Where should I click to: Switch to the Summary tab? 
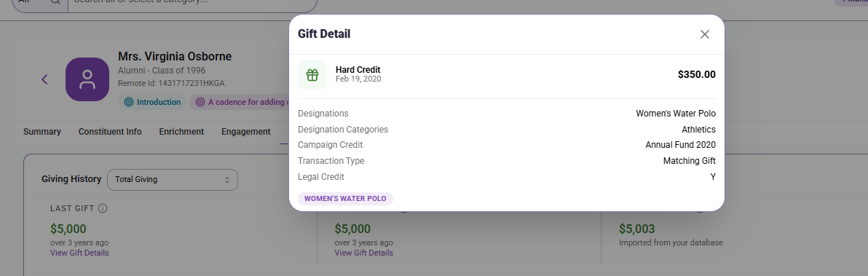click(x=42, y=132)
